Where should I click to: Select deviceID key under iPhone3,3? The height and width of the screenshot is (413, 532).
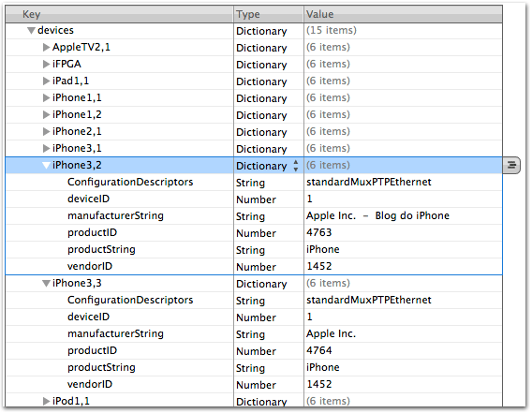pyautogui.click(x=89, y=317)
